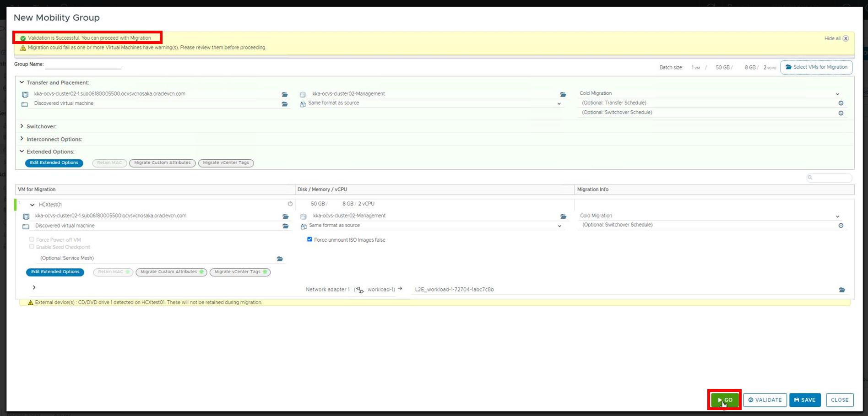Click clock icon for Optional Transfer Schedule
This screenshot has height=416, width=868.
click(x=841, y=103)
